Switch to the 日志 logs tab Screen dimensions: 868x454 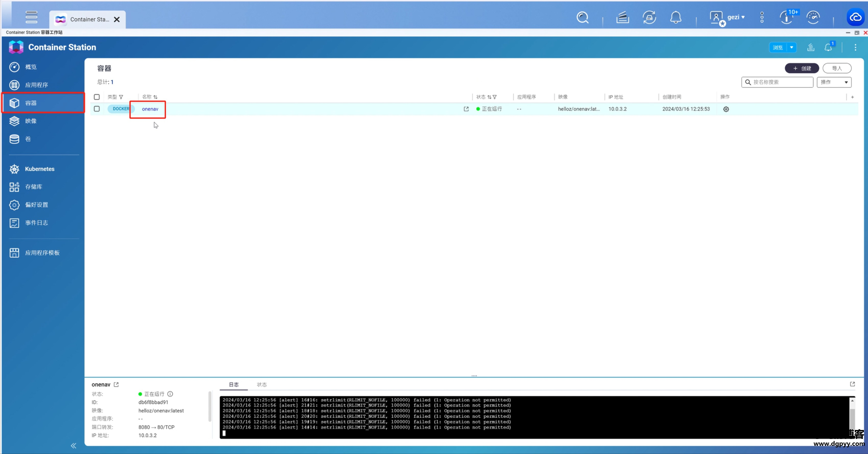pyautogui.click(x=234, y=384)
